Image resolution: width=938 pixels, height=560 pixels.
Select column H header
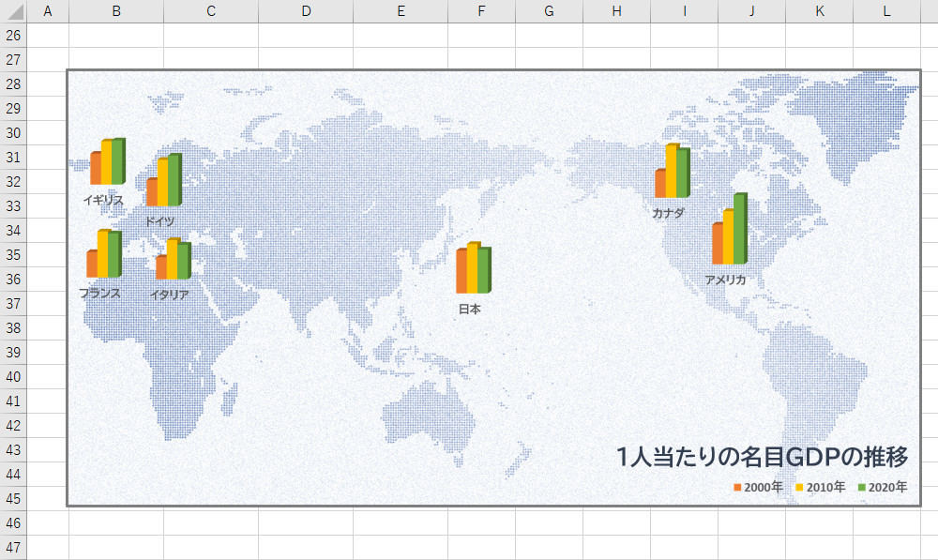[617, 11]
